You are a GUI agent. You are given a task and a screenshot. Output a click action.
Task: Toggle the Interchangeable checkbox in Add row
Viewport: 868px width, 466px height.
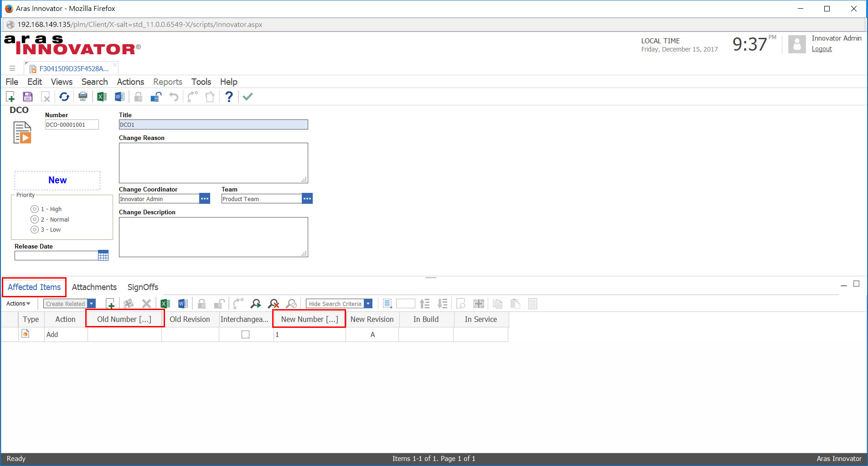click(246, 335)
